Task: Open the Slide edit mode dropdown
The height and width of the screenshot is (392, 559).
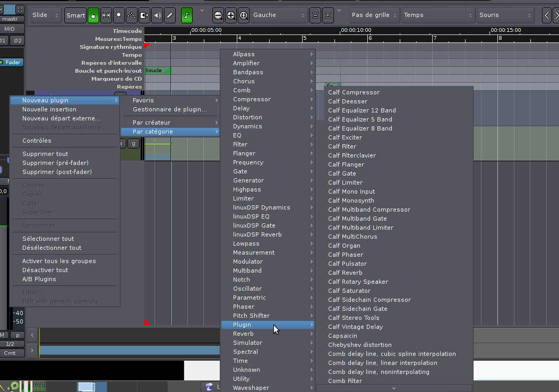Action: click(46, 15)
